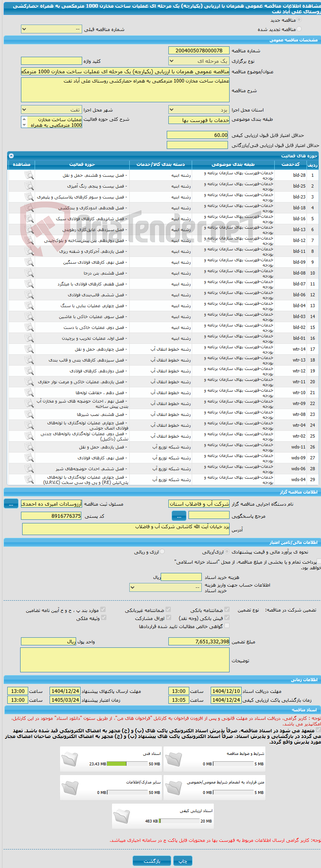Open view icon for row wds-11
The height and width of the screenshot is (868, 321).
[x=29, y=447]
